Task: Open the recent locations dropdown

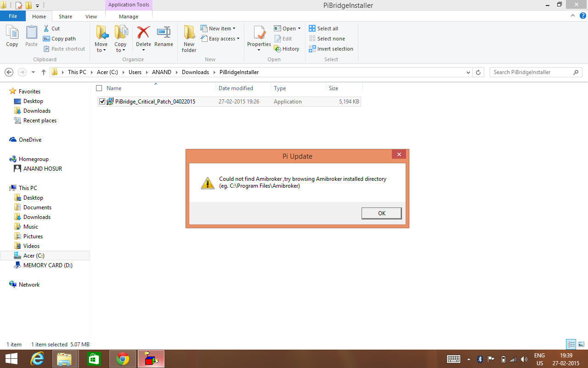Action: tap(33, 72)
